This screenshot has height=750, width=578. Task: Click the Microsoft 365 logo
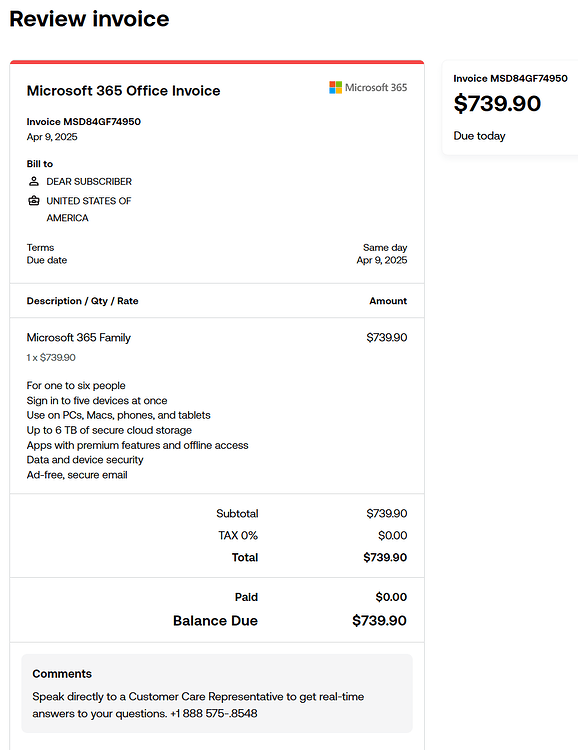click(x=368, y=88)
